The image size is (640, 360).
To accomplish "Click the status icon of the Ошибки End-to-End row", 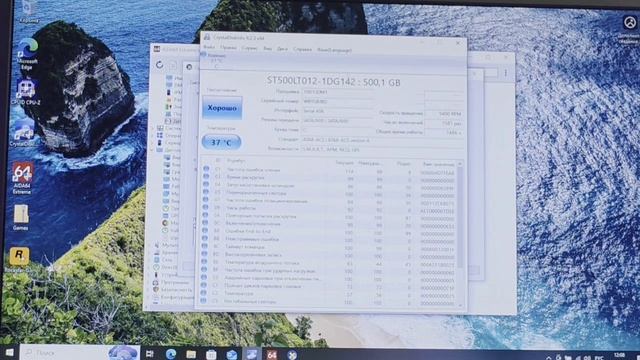I will [205, 231].
